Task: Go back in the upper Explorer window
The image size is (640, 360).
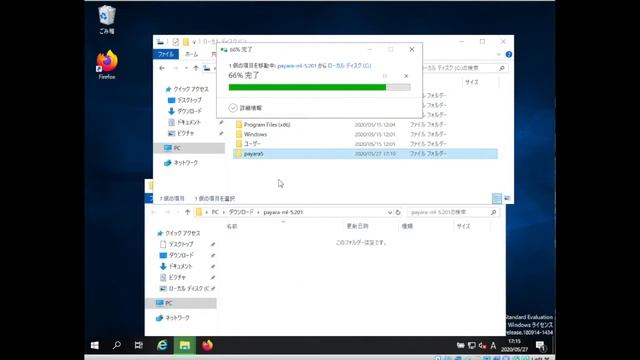Action: (x=162, y=68)
